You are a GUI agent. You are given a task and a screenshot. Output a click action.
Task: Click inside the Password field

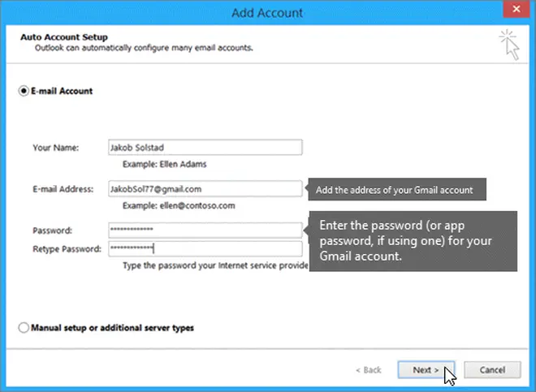(x=204, y=230)
